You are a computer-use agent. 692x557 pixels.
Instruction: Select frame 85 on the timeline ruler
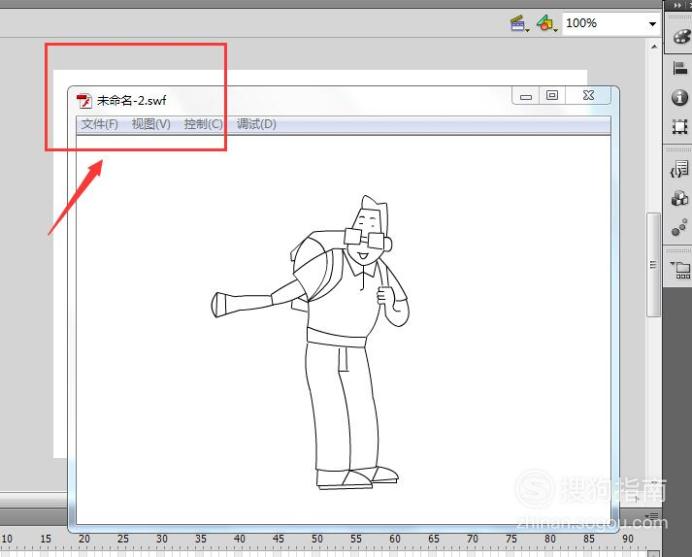pyautogui.click(x=589, y=539)
